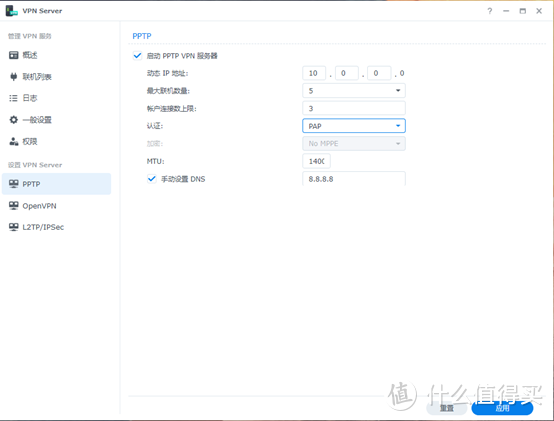Click the general settings gear icon
The height and width of the screenshot is (421, 554).
pos(13,120)
